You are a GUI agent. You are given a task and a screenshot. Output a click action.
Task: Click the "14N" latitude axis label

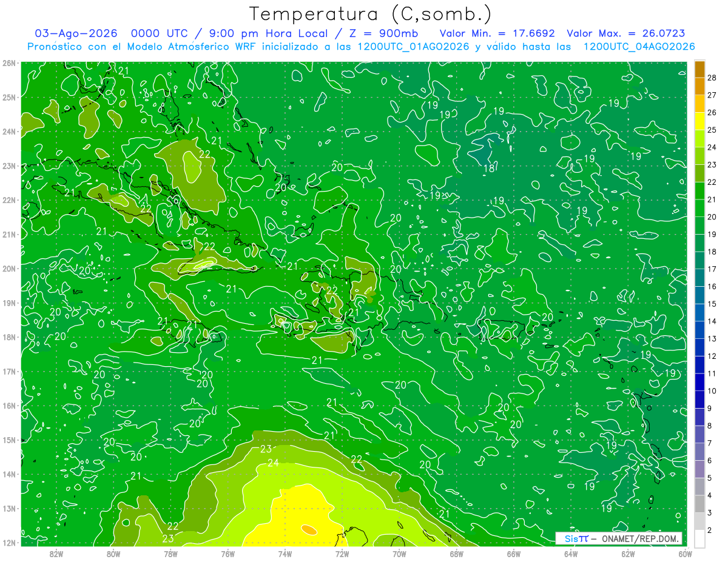tap(9, 474)
